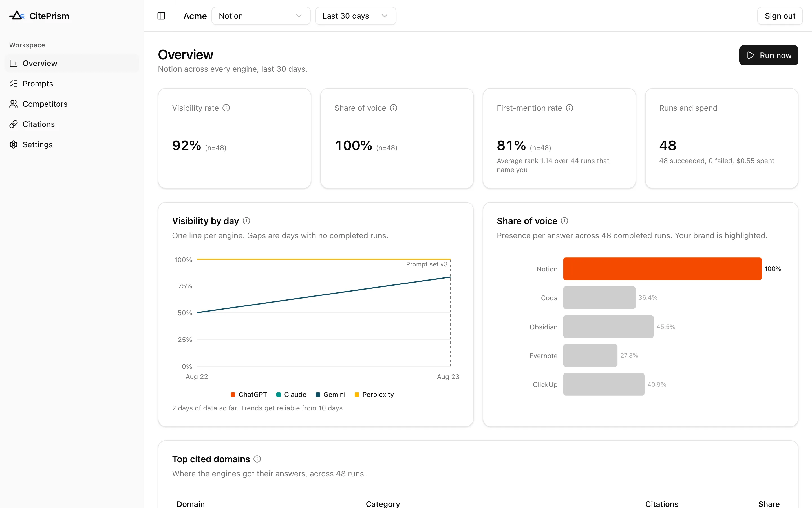Click the play icon in Run now
Viewport: 812px width, 508px height.
(751, 55)
